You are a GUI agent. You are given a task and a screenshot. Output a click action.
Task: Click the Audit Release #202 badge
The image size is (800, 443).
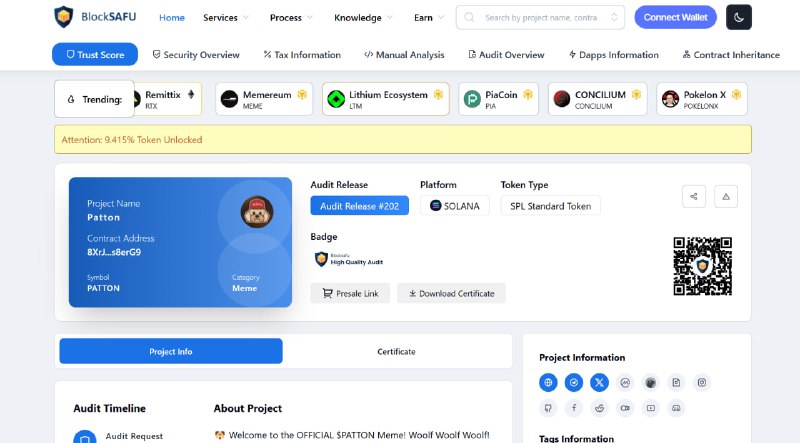[x=360, y=206]
